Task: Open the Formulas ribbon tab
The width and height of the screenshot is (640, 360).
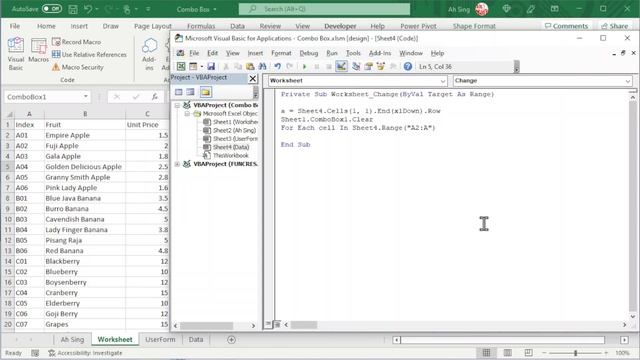Action: pos(201,26)
